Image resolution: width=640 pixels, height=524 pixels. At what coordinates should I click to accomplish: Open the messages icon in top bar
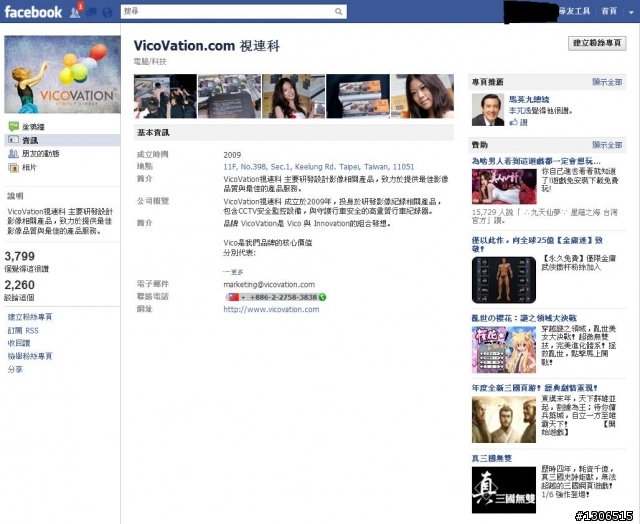click(92, 12)
